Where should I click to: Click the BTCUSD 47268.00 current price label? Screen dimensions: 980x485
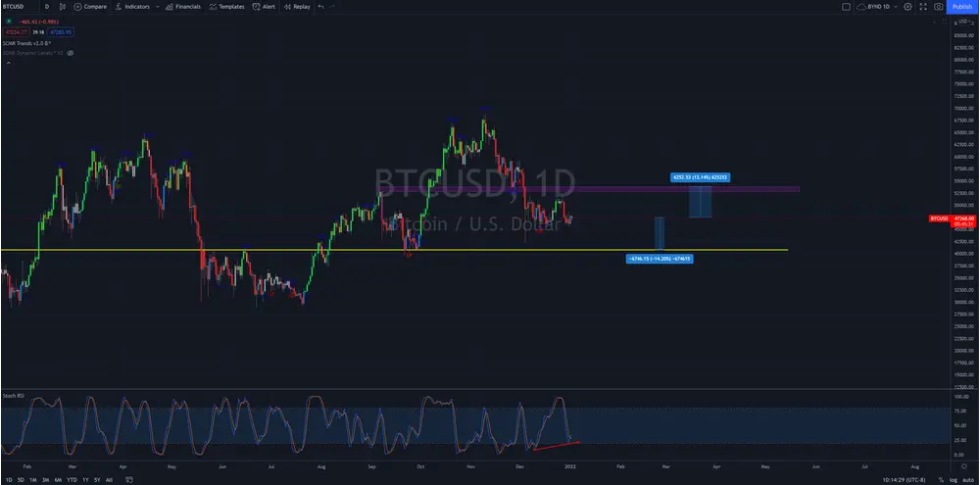pos(953,220)
